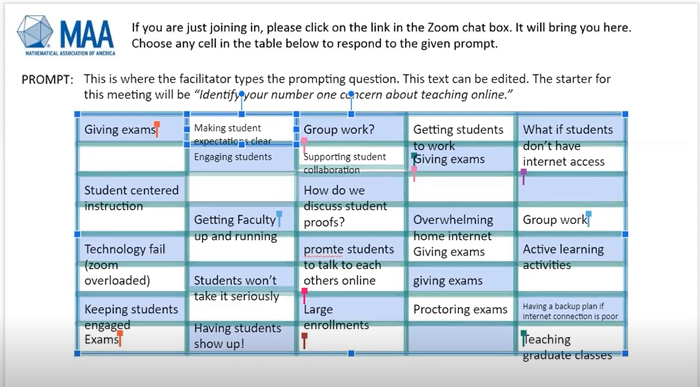Click the teal cursor flag before Teaching graduate classes
The image size is (700, 387).
point(523,338)
